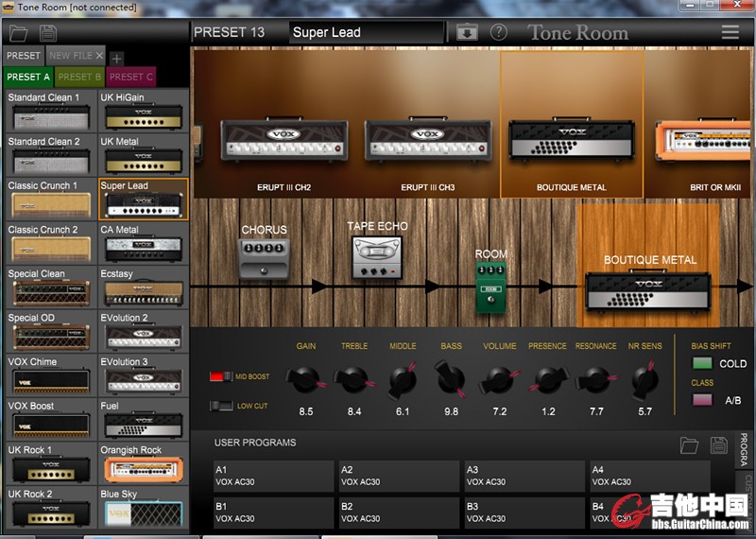Viewport: 756px width, 539px height.
Task: Click the green Room reverb pedal
Action: pos(490,286)
